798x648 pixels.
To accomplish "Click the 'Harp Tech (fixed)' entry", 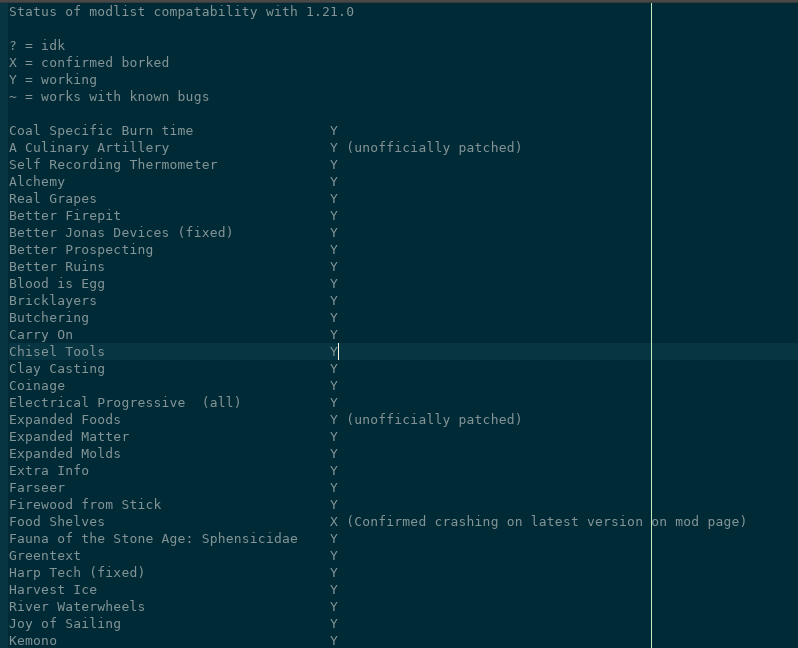I will coord(77,573).
